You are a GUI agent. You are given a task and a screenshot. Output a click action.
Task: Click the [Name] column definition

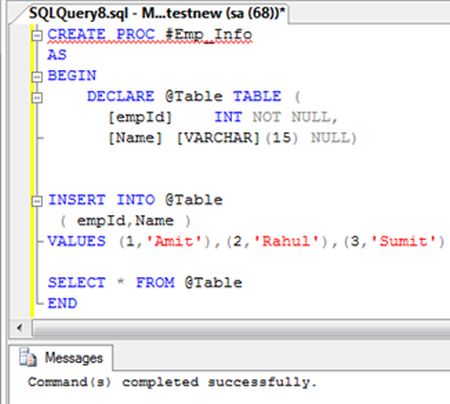point(135,138)
